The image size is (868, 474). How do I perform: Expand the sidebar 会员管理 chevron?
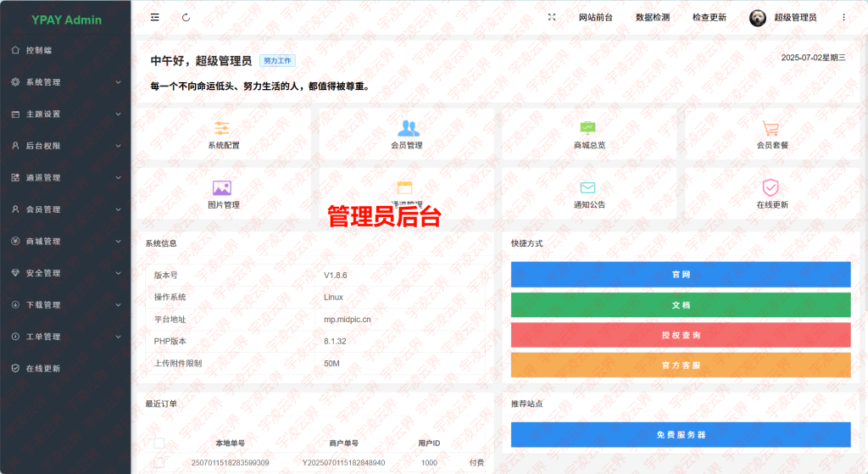click(x=118, y=209)
